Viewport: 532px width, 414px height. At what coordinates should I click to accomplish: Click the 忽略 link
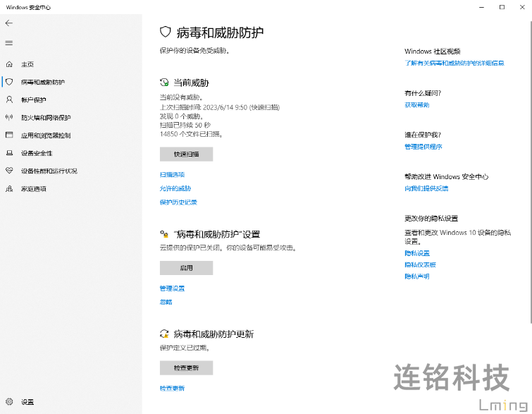[166, 303]
